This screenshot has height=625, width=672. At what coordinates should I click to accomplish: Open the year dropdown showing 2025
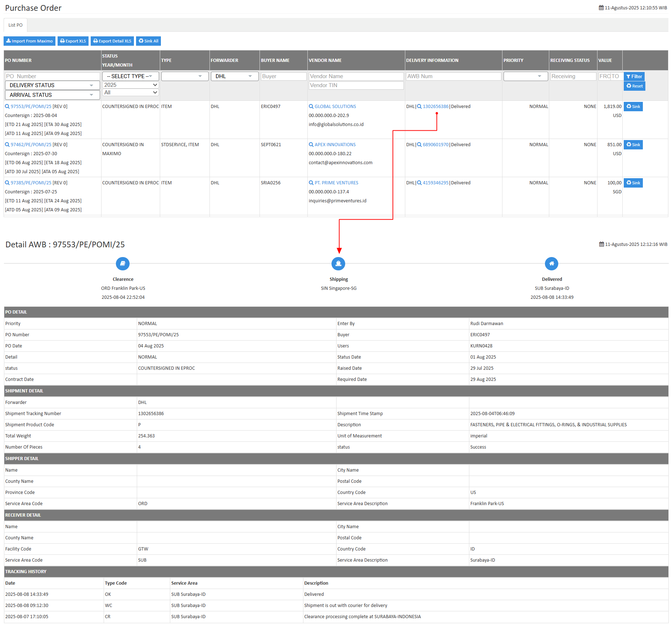[130, 85]
